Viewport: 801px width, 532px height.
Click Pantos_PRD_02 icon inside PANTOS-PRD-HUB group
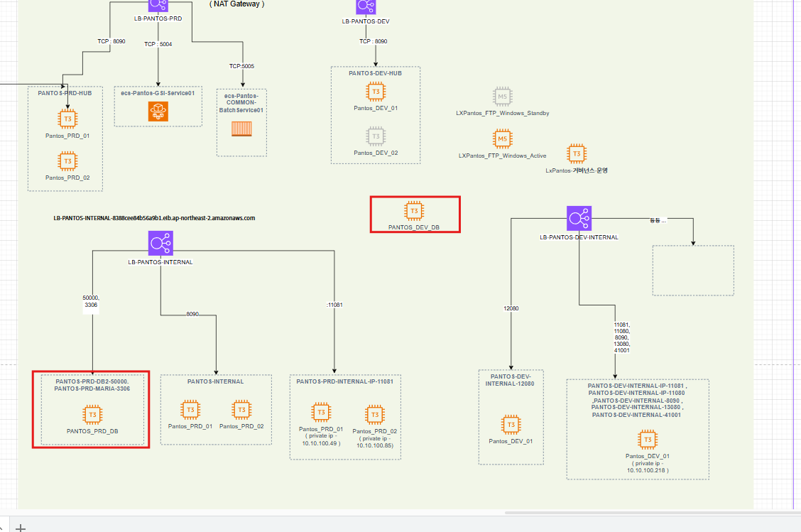point(67,162)
